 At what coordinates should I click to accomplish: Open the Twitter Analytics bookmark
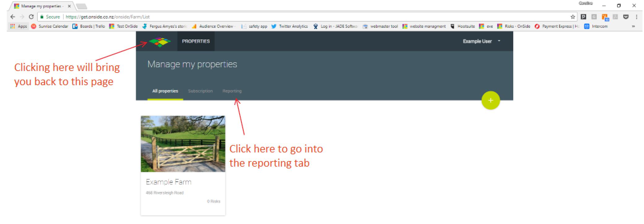[290, 27]
